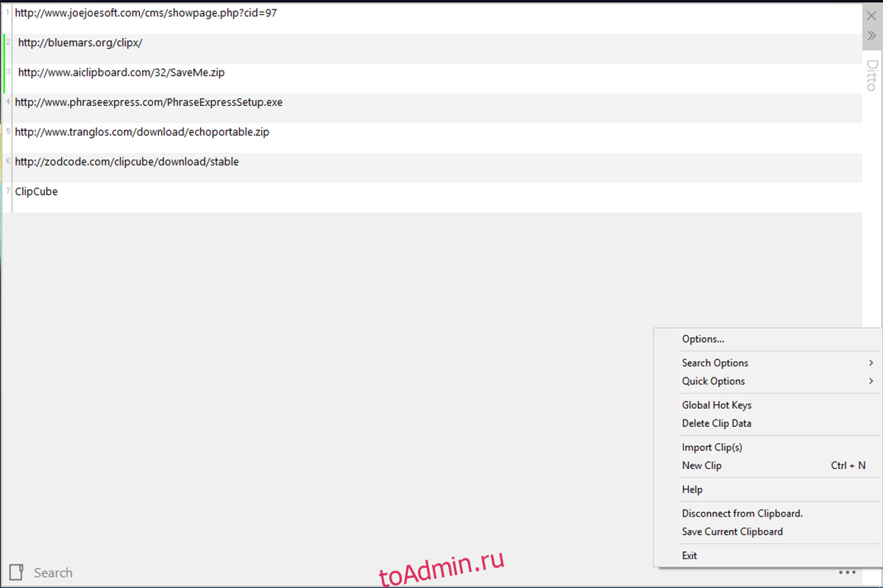Image resolution: width=883 pixels, height=588 pixels.
Task: Select Delete Clip Data
Action: [x=767, y=423]
